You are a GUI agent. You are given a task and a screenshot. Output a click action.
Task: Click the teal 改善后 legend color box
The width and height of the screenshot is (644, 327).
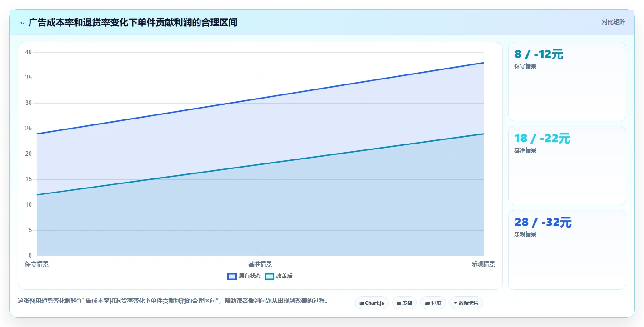[x=269, y=276]
